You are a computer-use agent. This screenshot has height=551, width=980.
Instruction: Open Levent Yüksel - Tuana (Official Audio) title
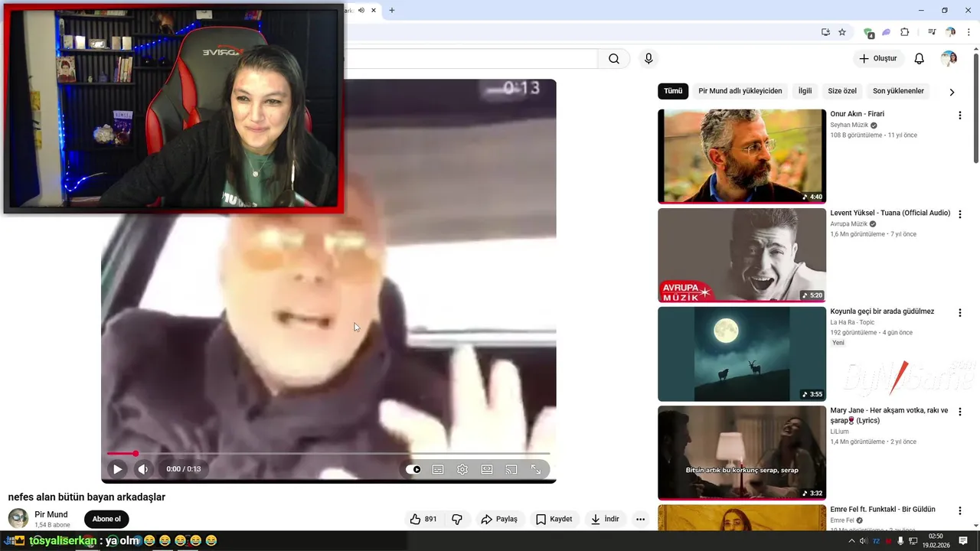(890, 213)
